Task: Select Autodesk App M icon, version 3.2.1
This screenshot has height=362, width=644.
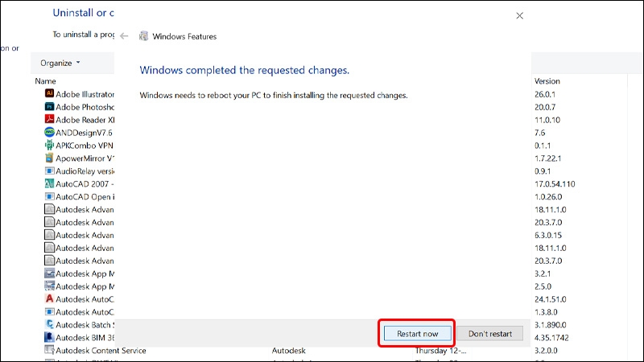Action: (49, 274)
